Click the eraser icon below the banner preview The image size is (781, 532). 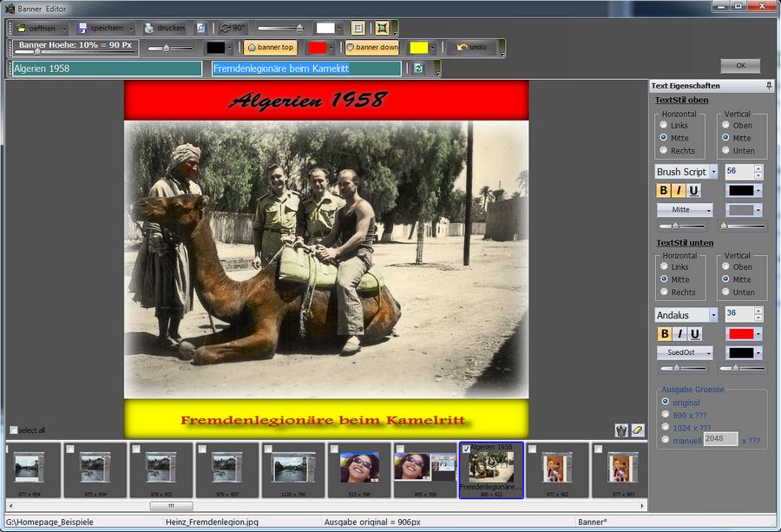coord(637,430)
